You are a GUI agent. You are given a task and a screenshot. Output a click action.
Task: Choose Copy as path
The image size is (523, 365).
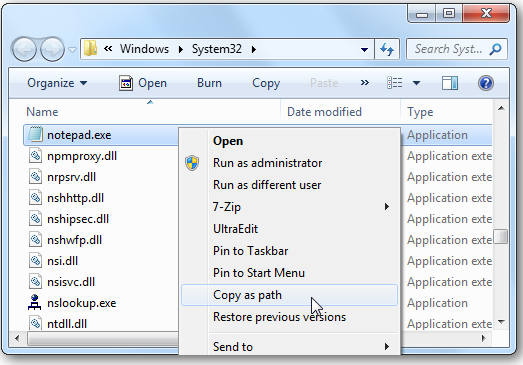pos(290,295)
